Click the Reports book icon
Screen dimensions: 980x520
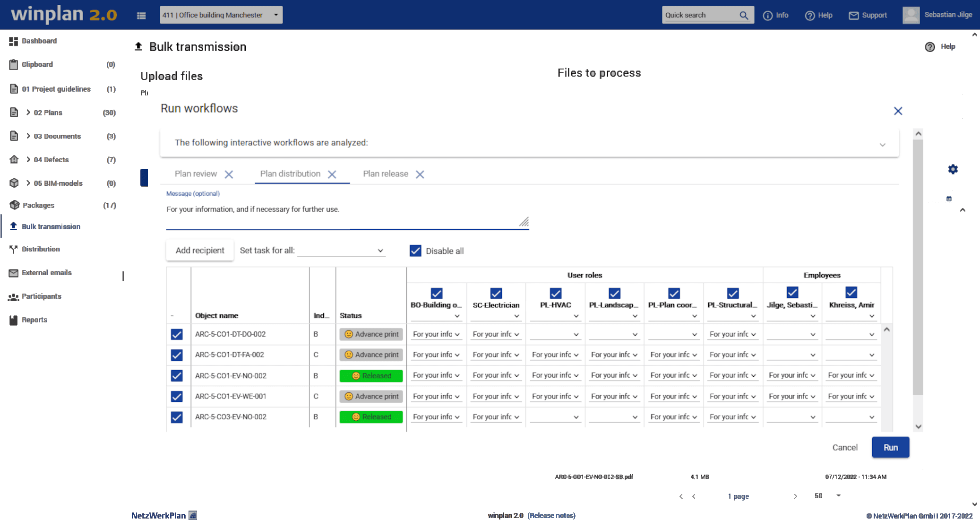click(x=13, y=320)
